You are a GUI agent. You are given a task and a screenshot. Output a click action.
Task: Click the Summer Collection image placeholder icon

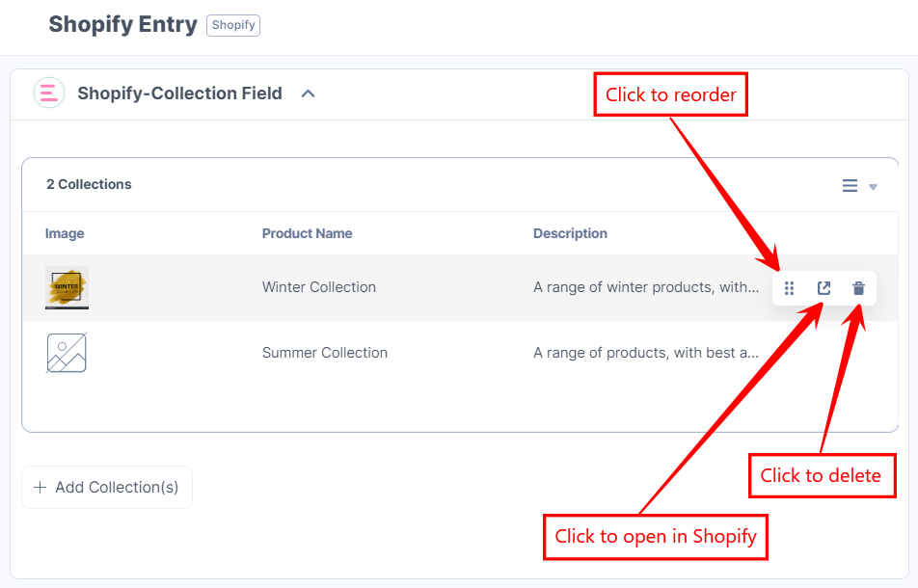pyautogui.click(x=66, y=352)
